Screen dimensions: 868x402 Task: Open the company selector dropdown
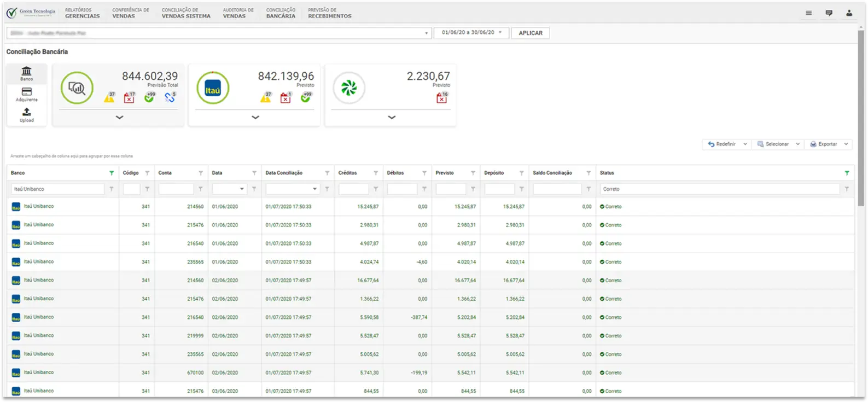[219, 33]
